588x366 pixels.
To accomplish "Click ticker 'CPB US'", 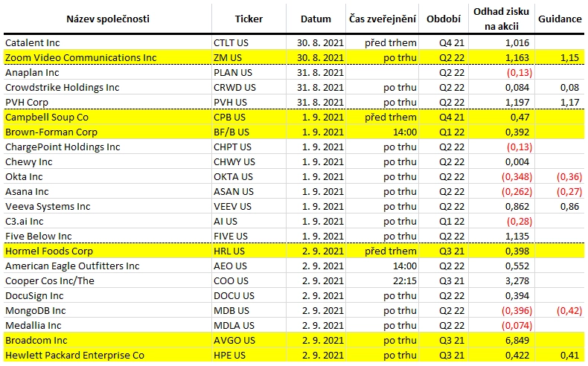I will point(229,118).
